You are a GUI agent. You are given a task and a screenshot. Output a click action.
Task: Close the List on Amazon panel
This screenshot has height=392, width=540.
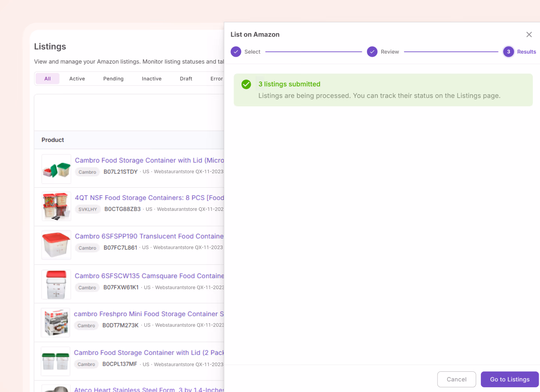click(529, 34)
